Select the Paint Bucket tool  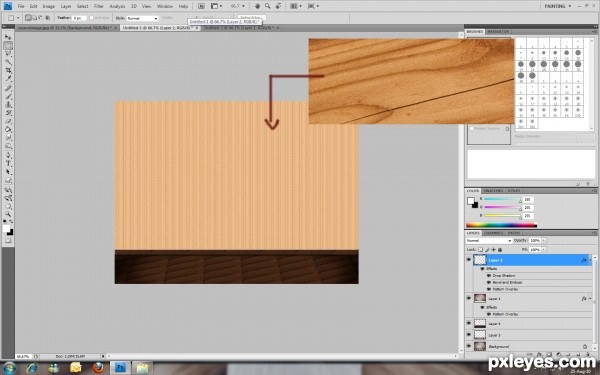tap(8, 130)
